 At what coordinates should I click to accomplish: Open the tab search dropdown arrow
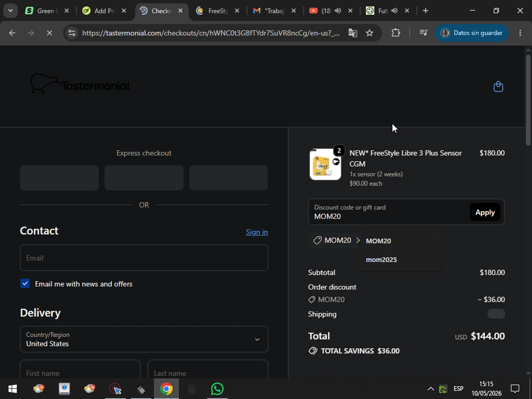click(x=11, y=11)
